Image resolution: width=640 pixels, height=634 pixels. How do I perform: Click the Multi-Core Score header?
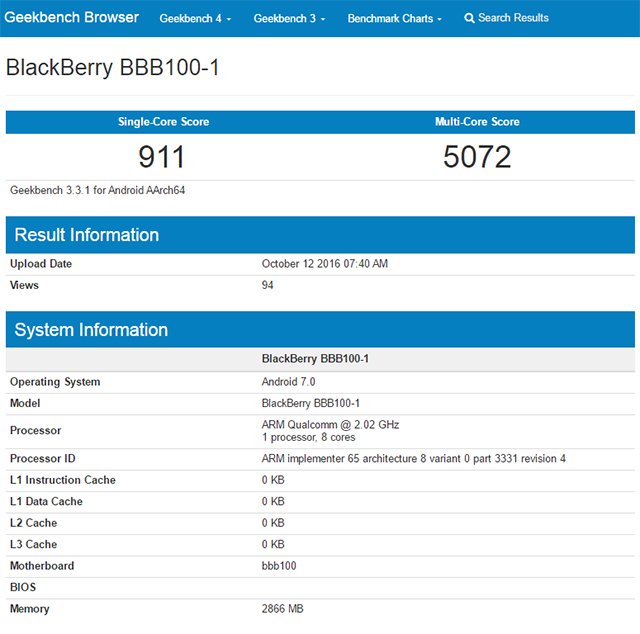pyautogui.click(x=477, y=122)
